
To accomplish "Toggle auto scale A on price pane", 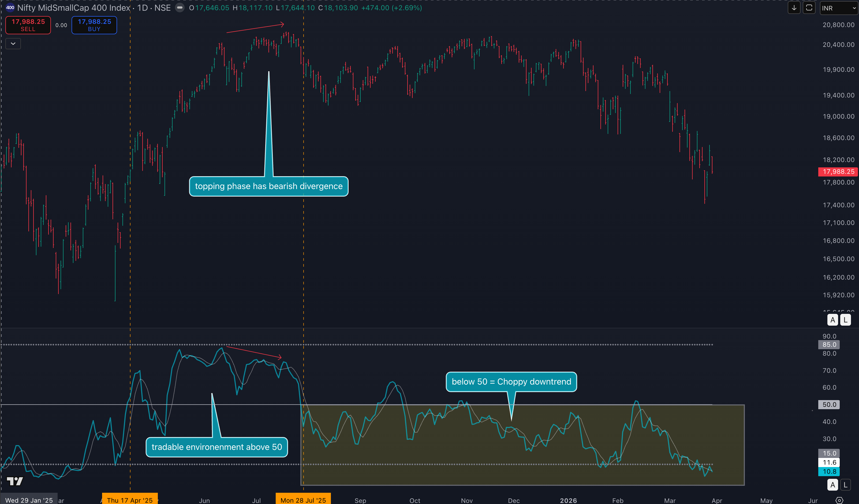I will pos(832,320).
